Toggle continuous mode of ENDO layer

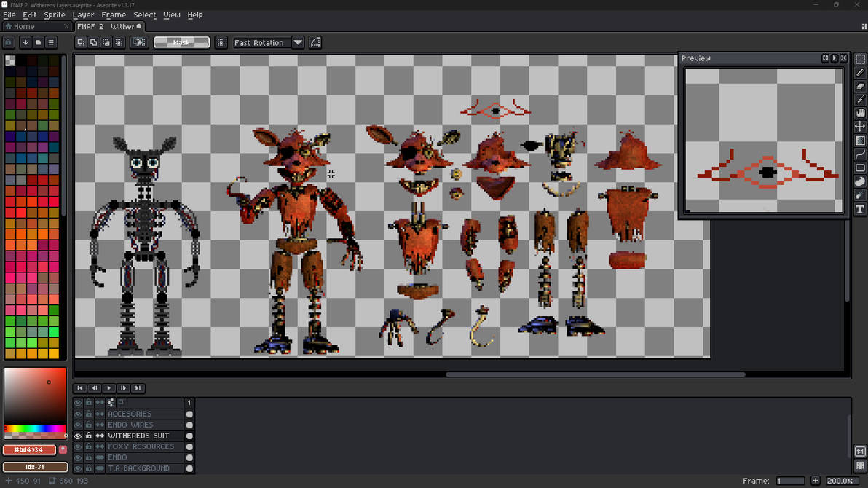click(100, 457)
